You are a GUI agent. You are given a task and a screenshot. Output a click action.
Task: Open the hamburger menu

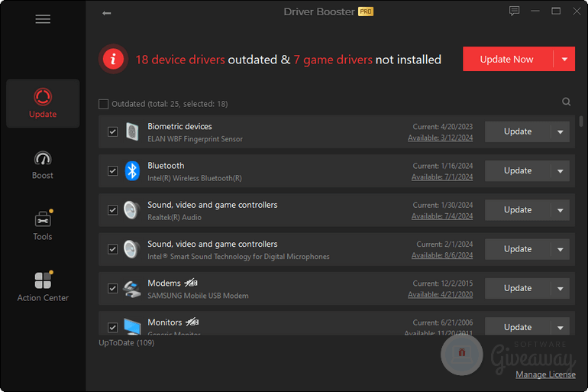point(43,19)
